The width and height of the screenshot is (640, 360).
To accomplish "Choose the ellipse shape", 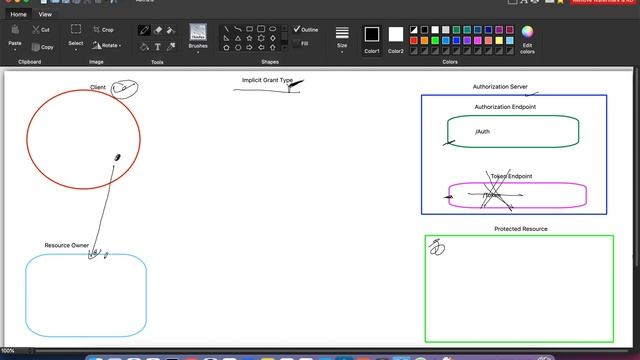I will click(272, 29).
